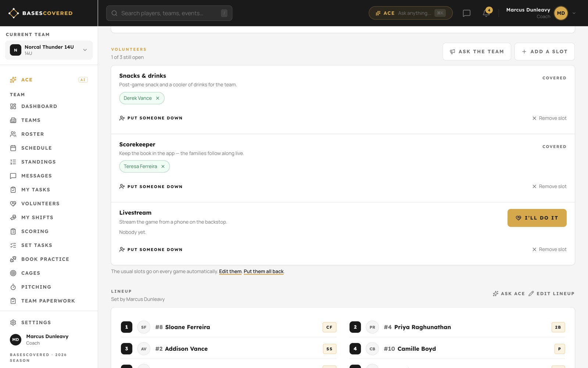Click the ACE Ask anything box
588x368 pixels.
(410, 13)
